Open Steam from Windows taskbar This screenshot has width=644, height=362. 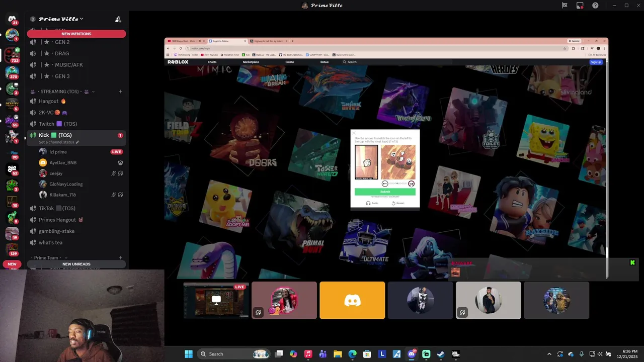click(x=441, y=354)
